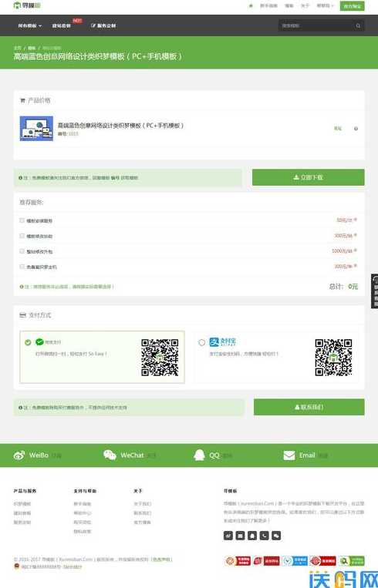378x588 pixels.
Task: Tick the last recommended service checkbox
Action: 22,267
